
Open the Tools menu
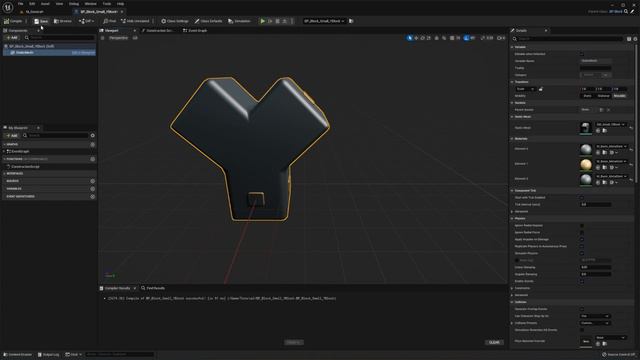[107, 4]
